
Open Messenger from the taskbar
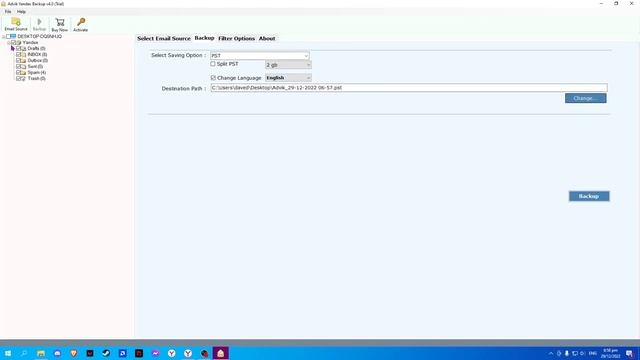coord(155,353)
